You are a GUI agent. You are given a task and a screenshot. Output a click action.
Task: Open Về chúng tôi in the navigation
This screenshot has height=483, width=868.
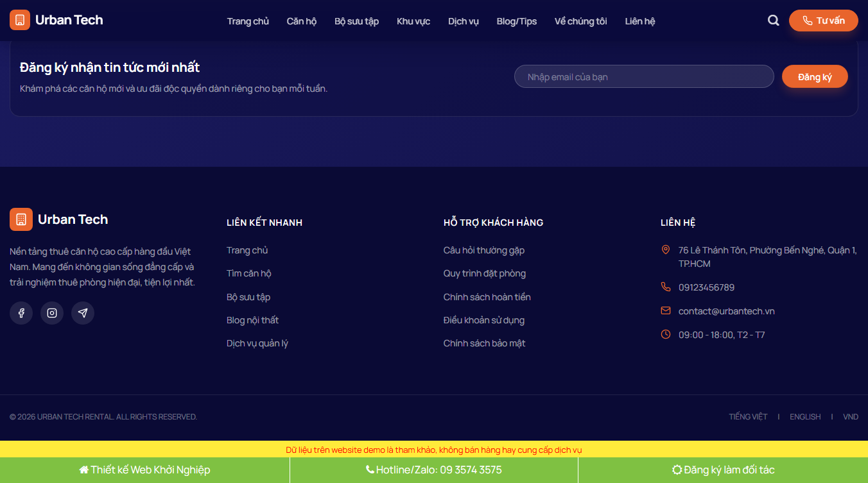click(581, 21)
